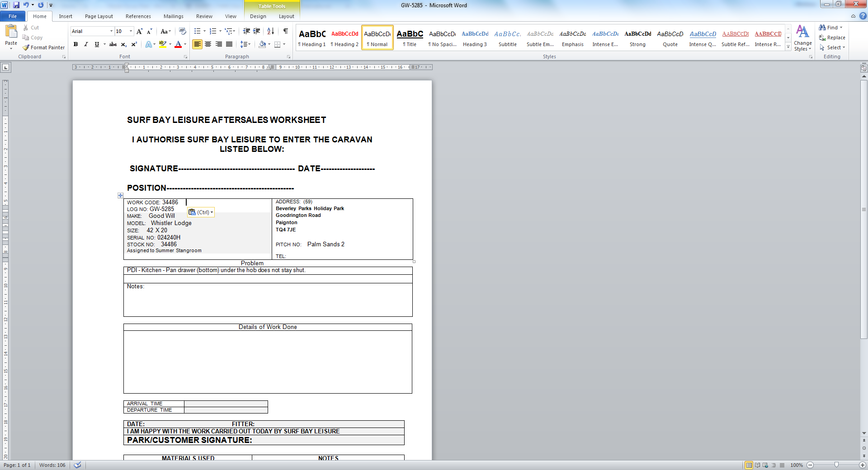
Task: Justify the paragraph text
Action: point(229,44)
